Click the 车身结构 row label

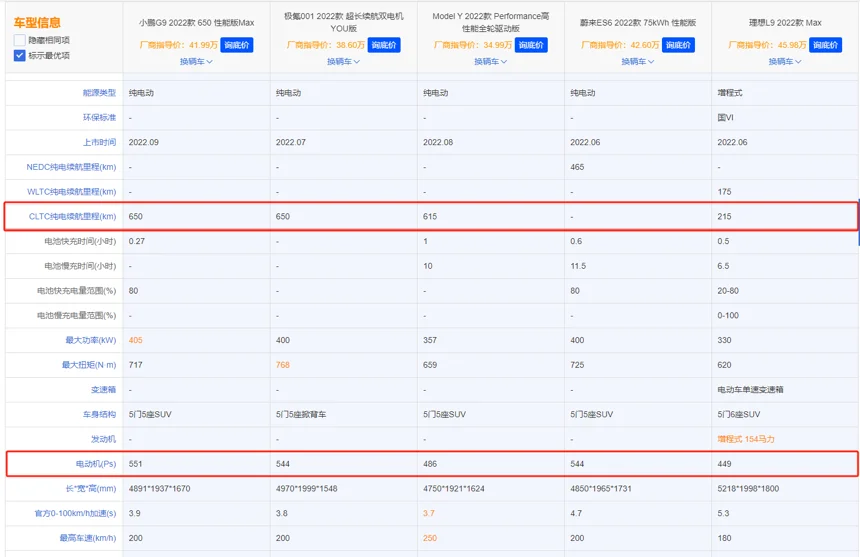pyautogui.click(x=99, y=414)
